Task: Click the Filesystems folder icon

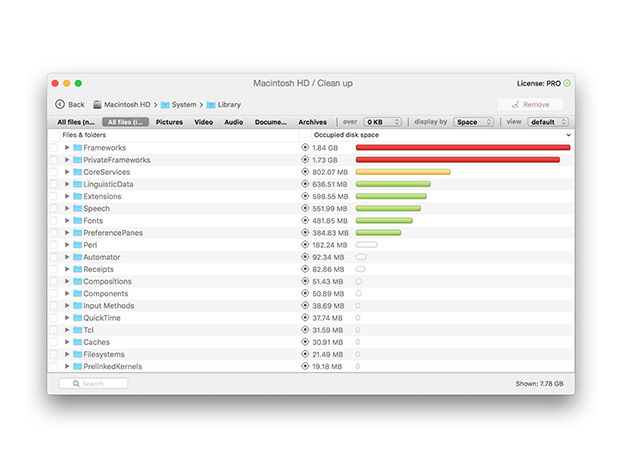Action: [78, 354]
